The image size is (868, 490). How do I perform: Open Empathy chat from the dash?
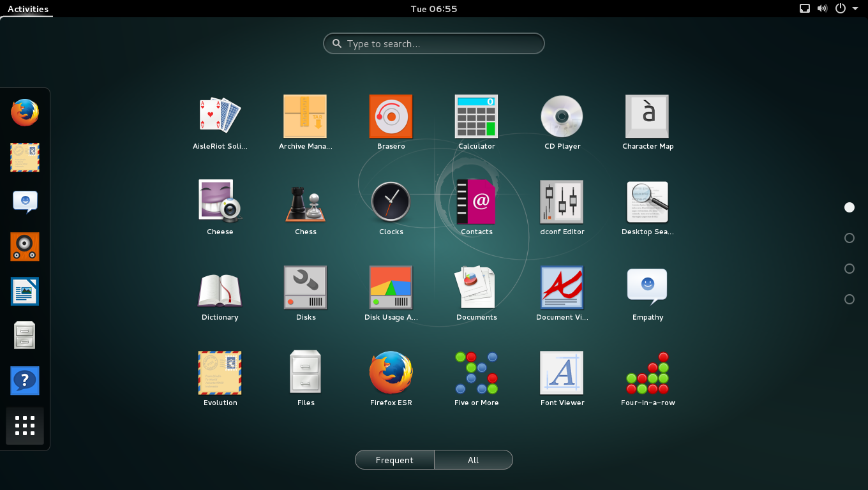(25, 202)
